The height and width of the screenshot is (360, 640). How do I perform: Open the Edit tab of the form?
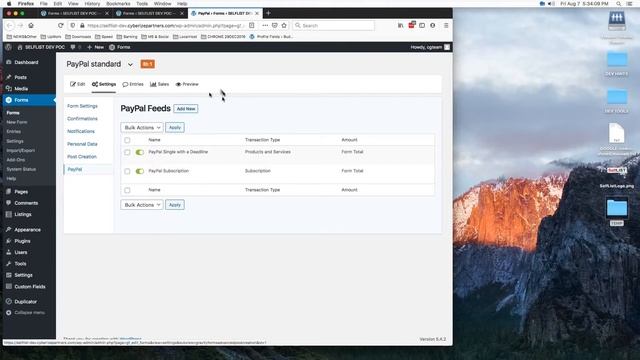78,84
